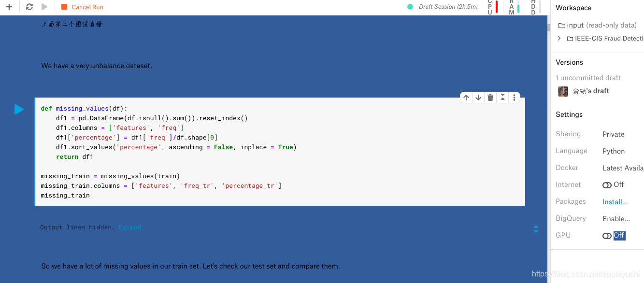Run the cell with the blue play button

pyautogui.click(x=19, y=110)
